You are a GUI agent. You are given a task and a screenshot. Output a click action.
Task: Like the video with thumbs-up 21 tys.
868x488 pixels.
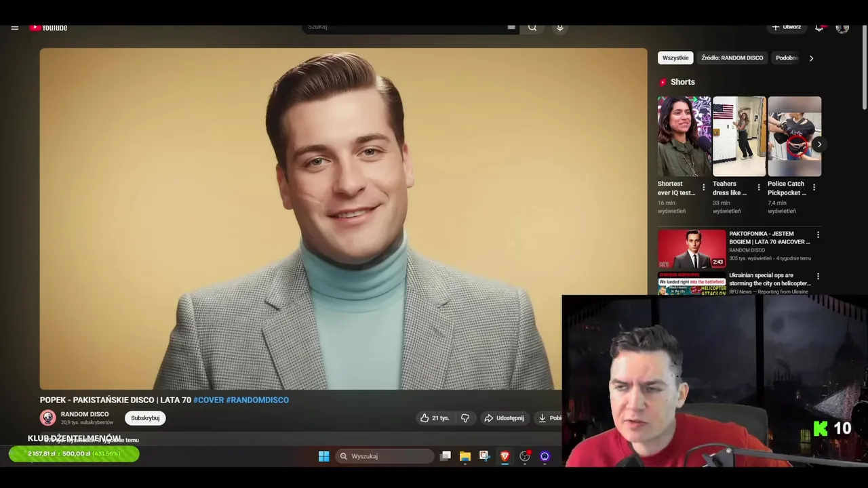[435, 418]
